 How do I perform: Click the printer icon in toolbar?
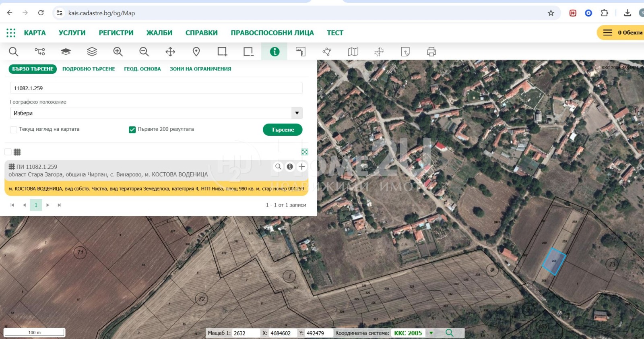click(x=431, y=52)
